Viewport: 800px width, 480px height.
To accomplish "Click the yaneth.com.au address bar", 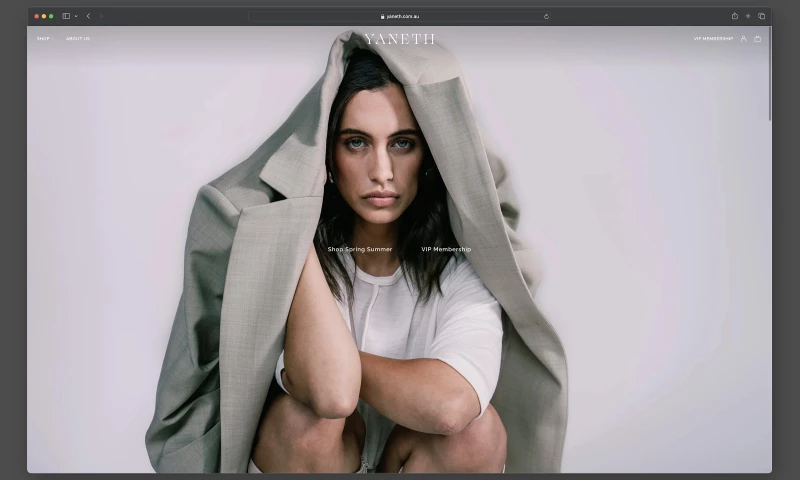I will coord(399,16).
